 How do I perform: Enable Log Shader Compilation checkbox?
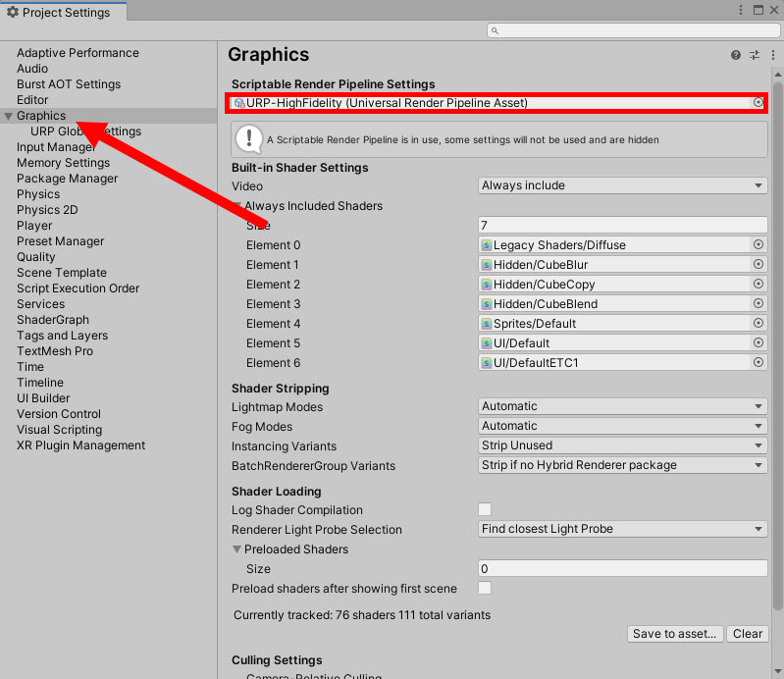point(485,509)
